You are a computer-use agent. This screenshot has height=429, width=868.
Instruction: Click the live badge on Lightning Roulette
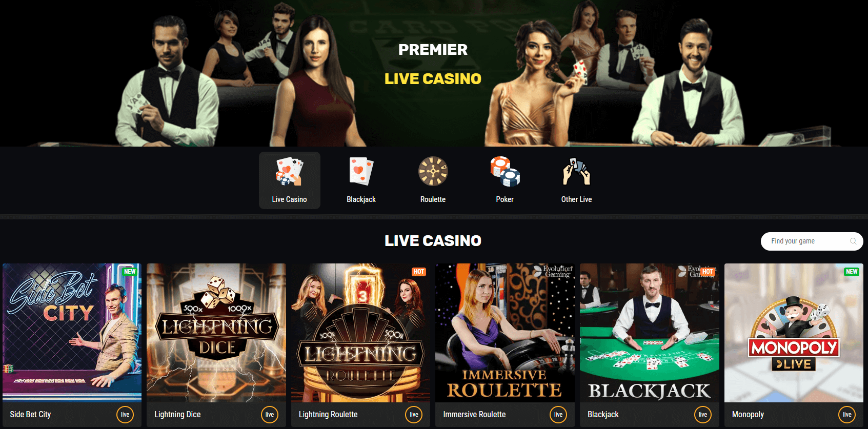414,415
